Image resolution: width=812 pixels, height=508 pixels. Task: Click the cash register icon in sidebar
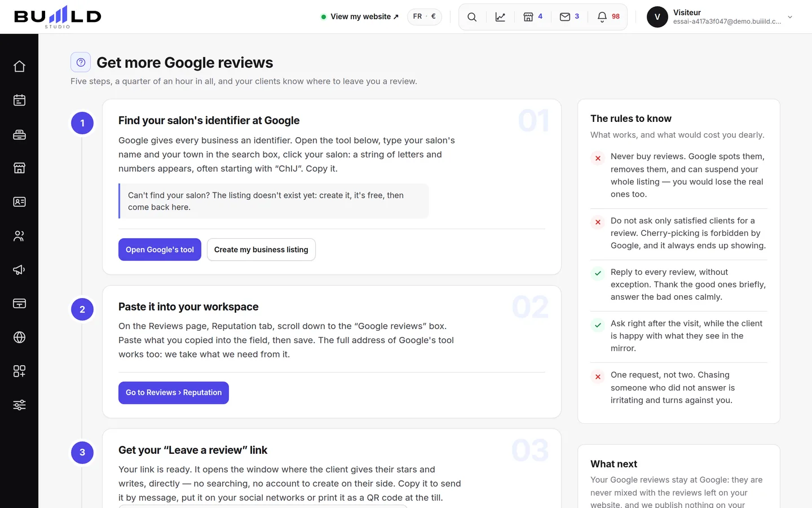tap(19, 134)
